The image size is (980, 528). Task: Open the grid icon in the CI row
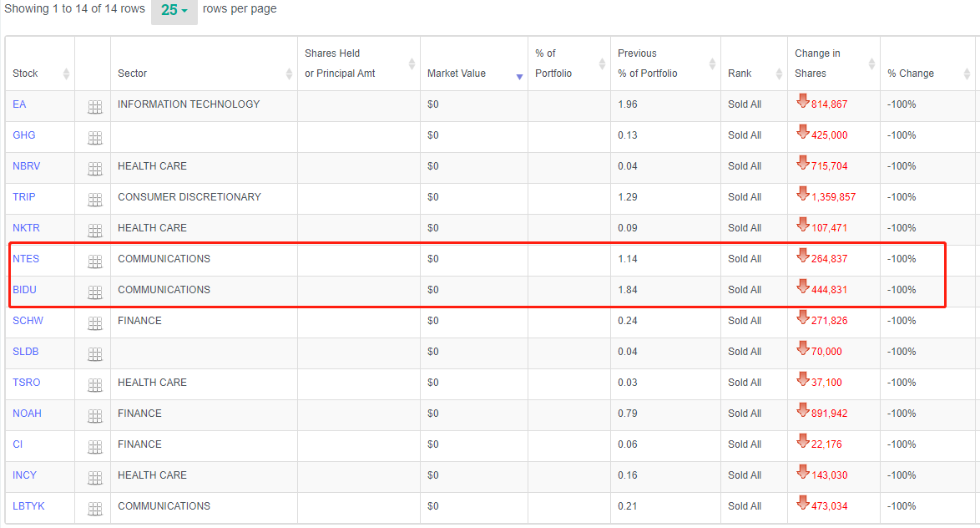[x=95, y=447]
